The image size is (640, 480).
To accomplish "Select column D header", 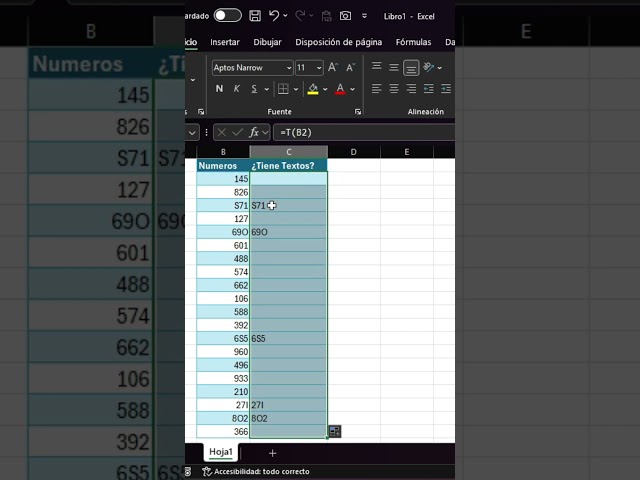I will (353, 152).
